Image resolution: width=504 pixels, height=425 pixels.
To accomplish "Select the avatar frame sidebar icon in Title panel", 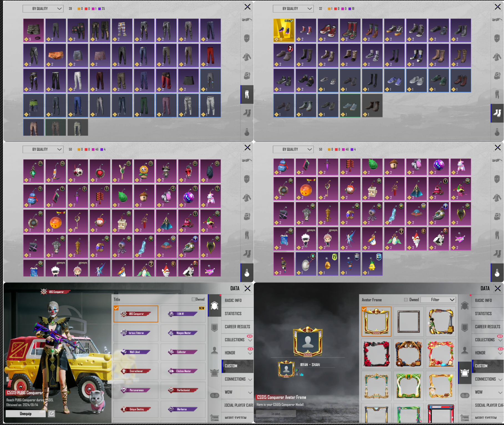I will click(215, 373).
